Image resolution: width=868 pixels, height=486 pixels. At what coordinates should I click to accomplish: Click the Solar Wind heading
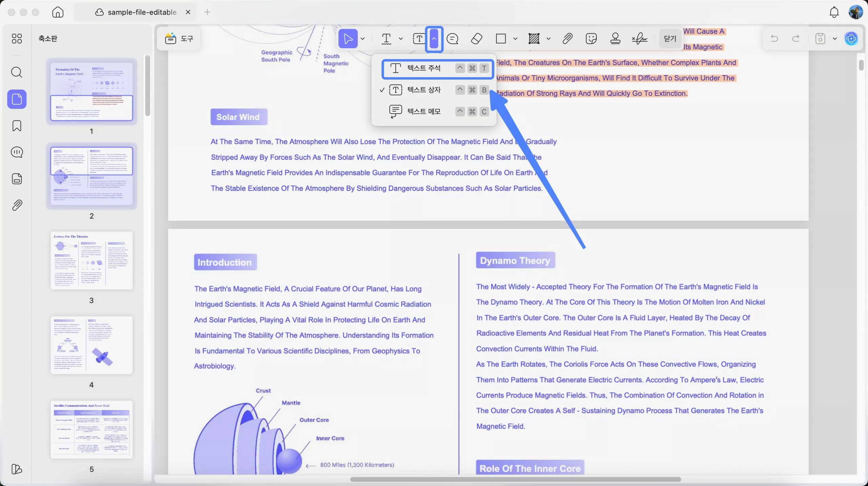click(x=239, y=117)
